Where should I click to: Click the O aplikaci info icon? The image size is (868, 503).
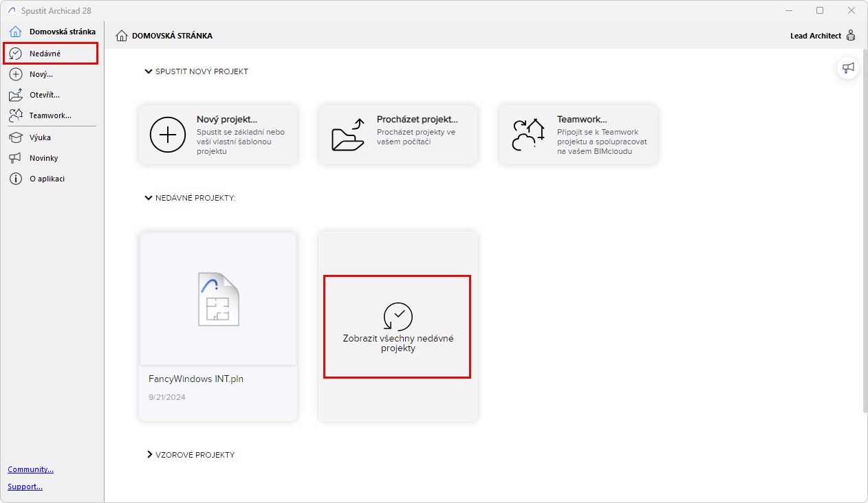pyautogui.click(x=15, y=179)
